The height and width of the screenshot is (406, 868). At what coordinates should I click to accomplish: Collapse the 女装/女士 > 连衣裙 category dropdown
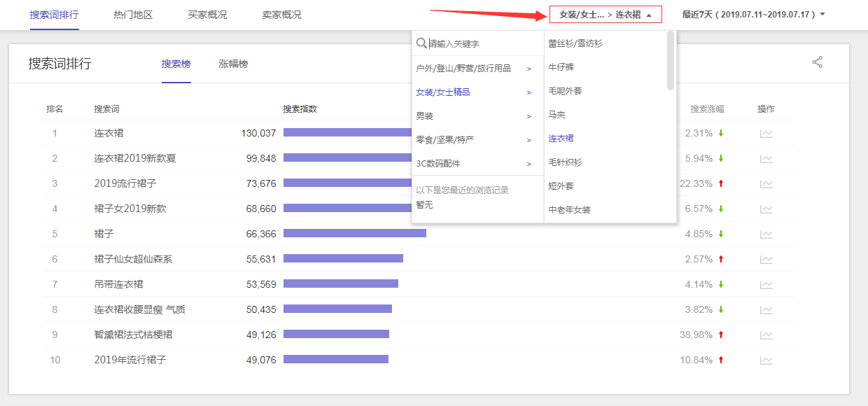coord(605,15)
